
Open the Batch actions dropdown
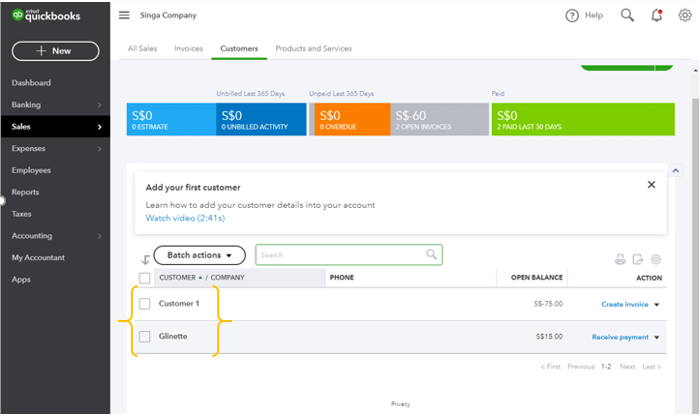point(200,255)
